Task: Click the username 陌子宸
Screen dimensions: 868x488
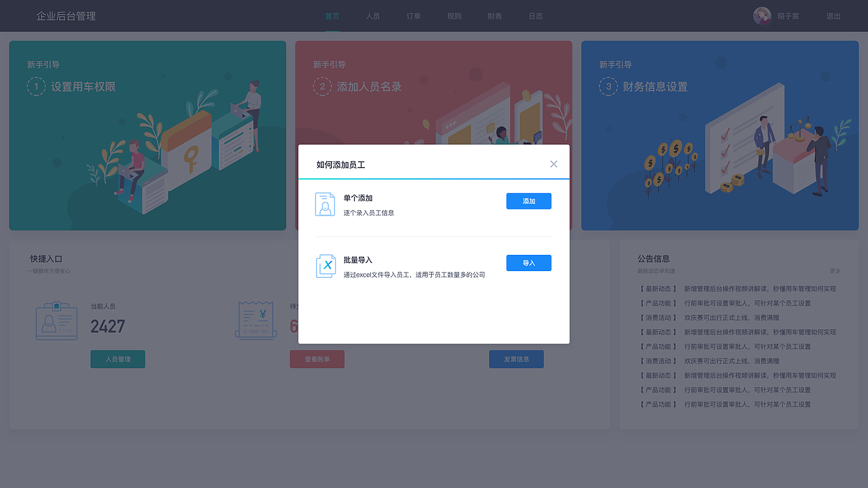Action: point(788,16)
